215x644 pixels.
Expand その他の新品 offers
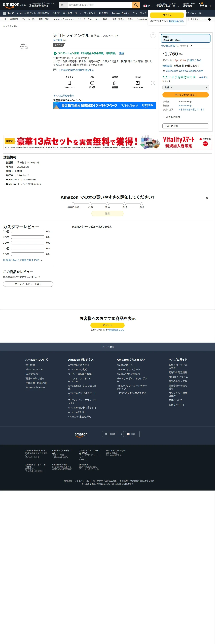point(176,46)
